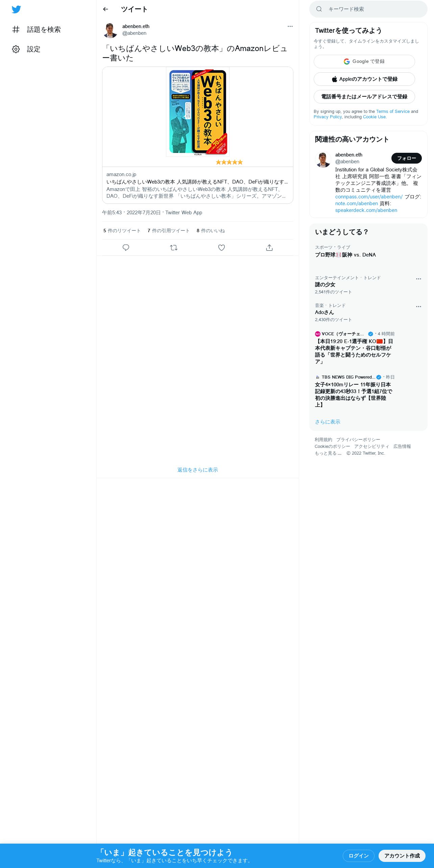Click フォロー button for abenben.eth
The width and height of the screenshot is (434, 868).
pyautogui.click(x=407, y=158)
